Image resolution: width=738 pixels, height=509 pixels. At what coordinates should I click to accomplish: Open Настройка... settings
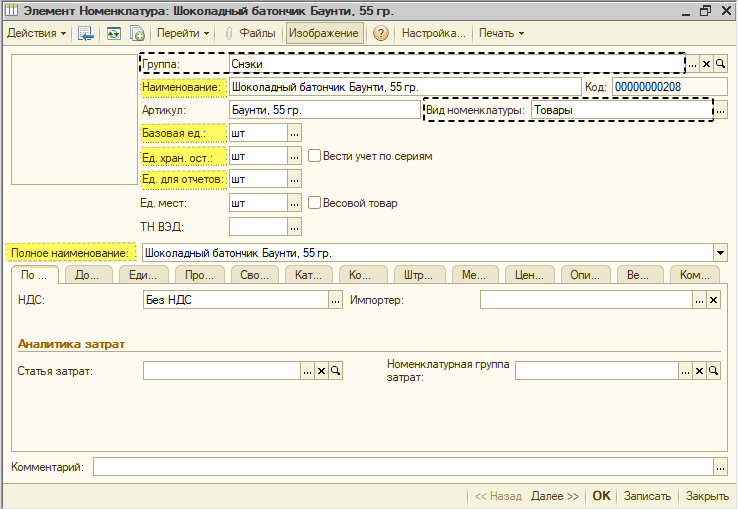[433, 33]
